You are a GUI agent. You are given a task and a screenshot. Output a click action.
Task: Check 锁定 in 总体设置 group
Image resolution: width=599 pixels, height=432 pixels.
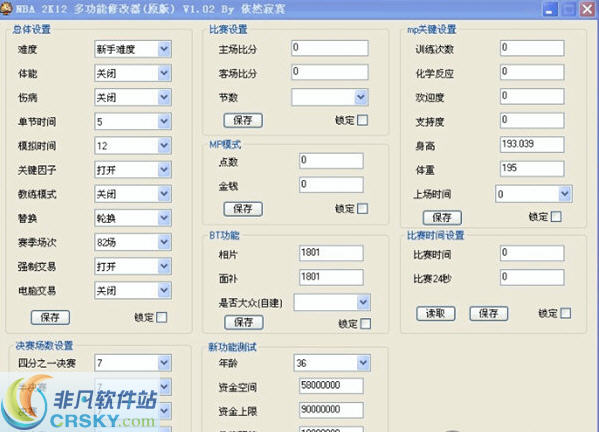click(x=162, y=317)
